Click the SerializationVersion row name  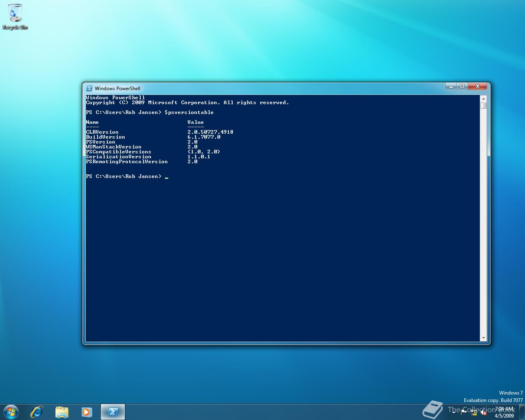[x=119, y=157]
